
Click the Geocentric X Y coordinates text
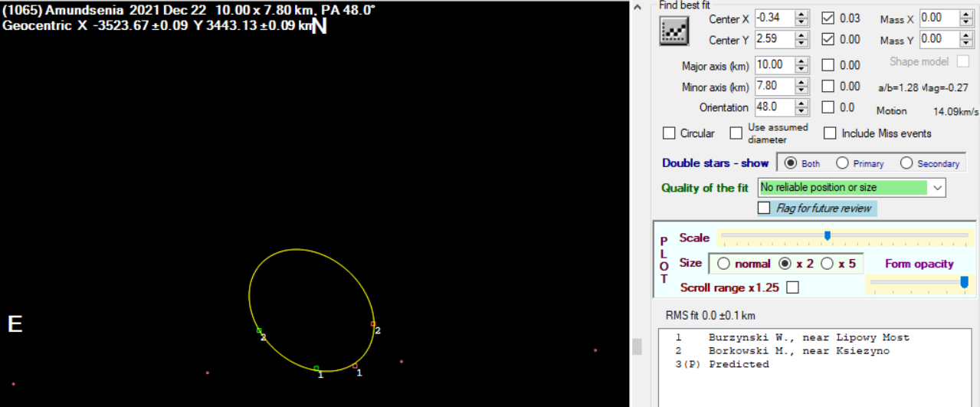tap(158, 26)
